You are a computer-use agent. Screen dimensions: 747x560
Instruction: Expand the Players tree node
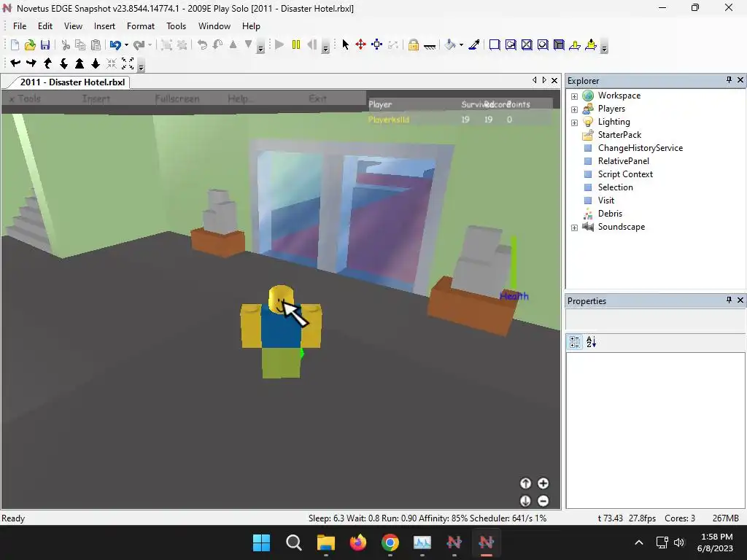pos(574,109)
